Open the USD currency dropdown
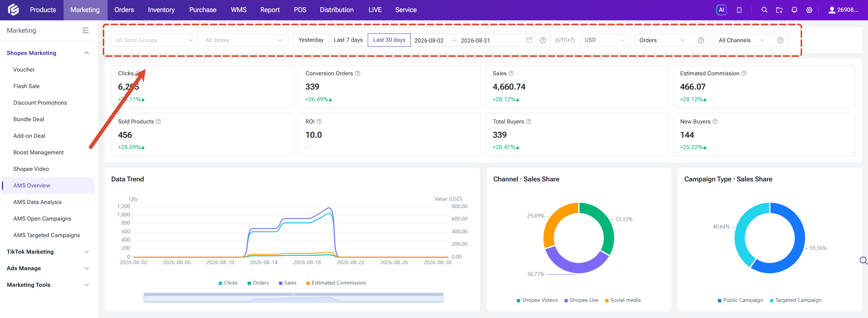 click(605, 40)
